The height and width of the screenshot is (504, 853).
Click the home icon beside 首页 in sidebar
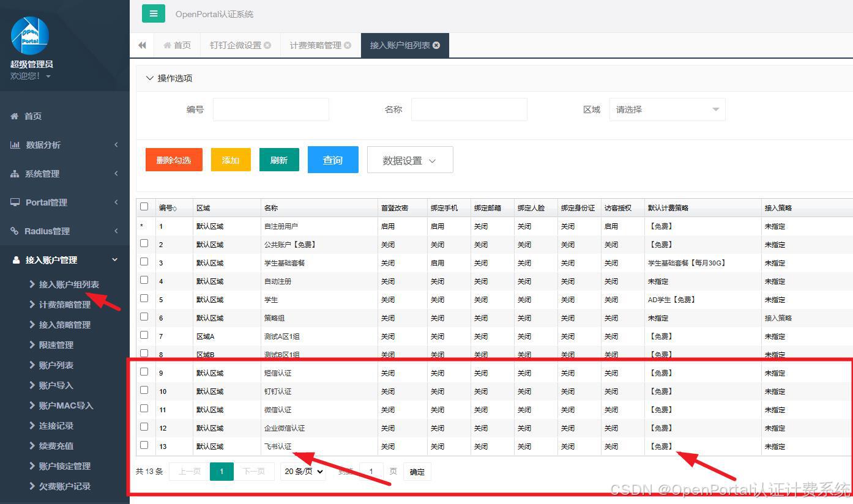point(15,116)
